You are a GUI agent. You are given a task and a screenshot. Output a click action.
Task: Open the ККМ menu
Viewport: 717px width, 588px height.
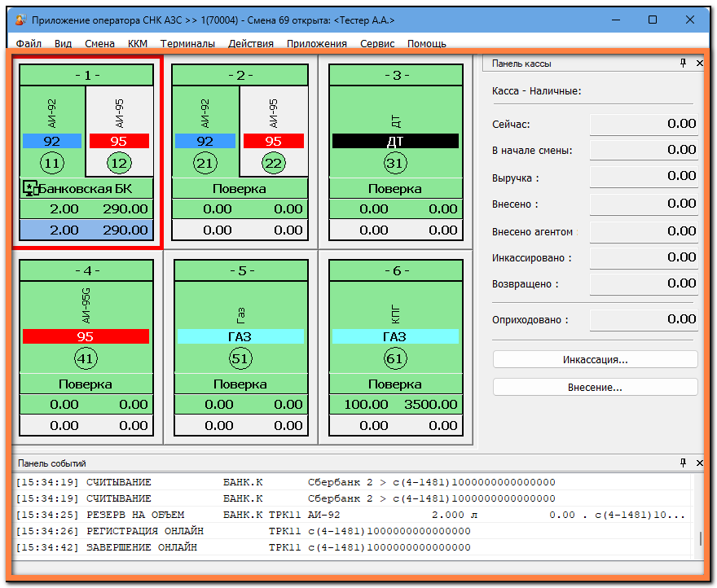138,43
